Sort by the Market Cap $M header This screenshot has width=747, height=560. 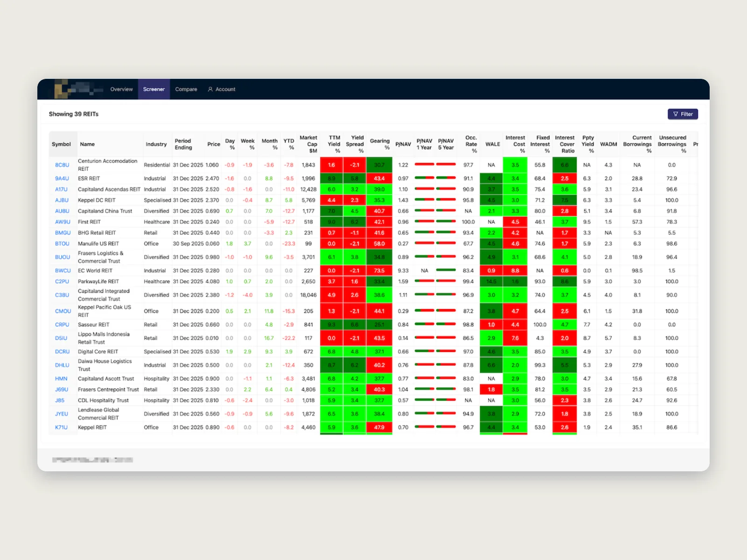pyautogui.click(x=309, y=144)
